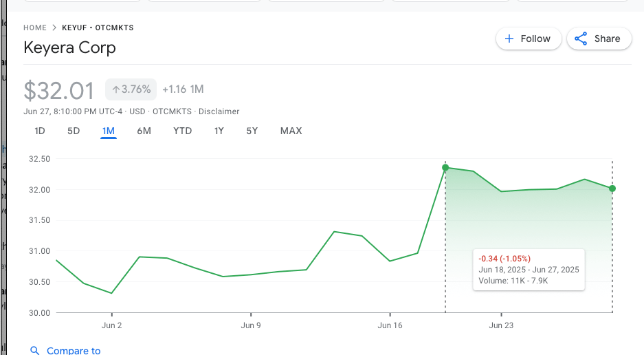This screenshot has height=355, width=644.
Task: Click the up arrow in 3.76% badge
Action: (116, 89)
